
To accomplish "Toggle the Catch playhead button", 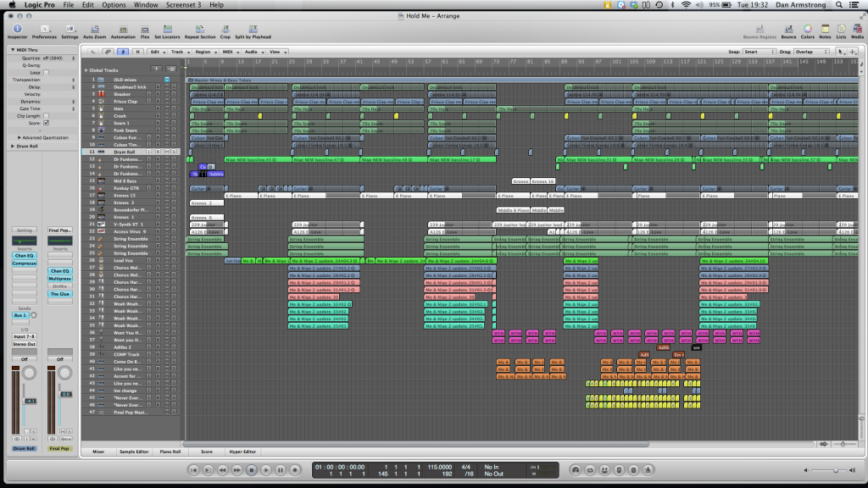I will (x=122, y=52).
